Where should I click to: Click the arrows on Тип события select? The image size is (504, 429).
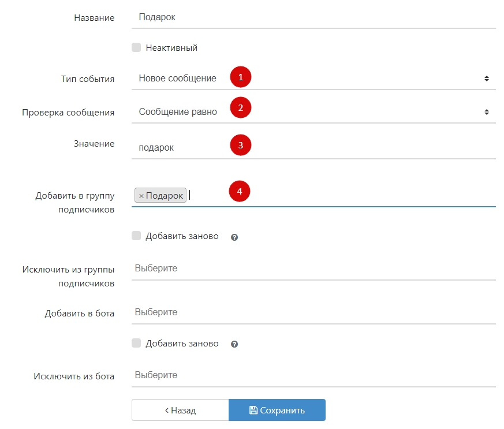coord(486,79)
